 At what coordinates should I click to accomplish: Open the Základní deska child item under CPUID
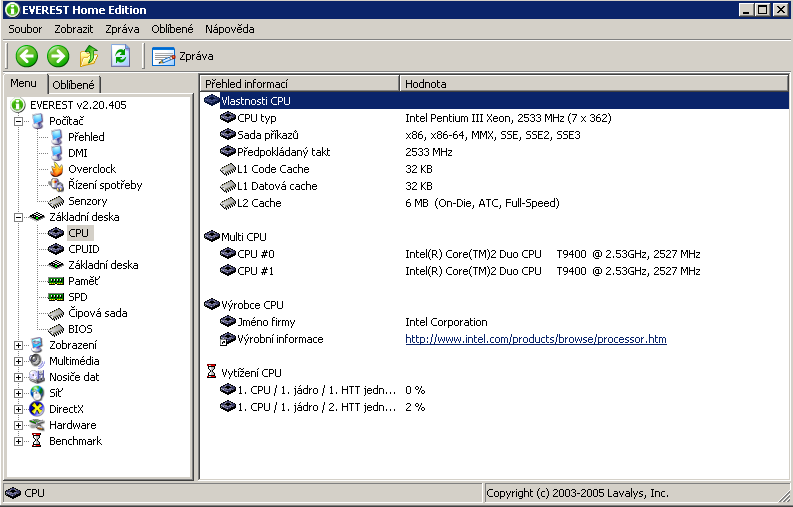103,265
